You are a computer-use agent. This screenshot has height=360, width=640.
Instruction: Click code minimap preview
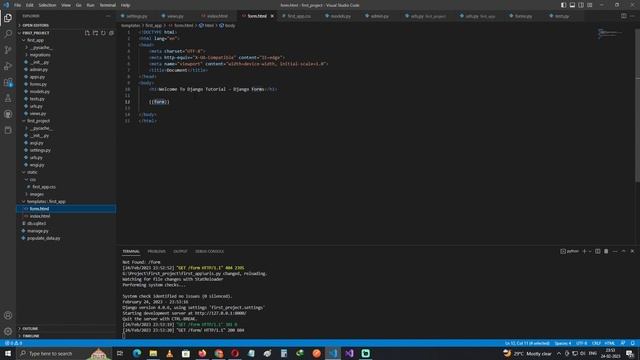click(611, 34)
